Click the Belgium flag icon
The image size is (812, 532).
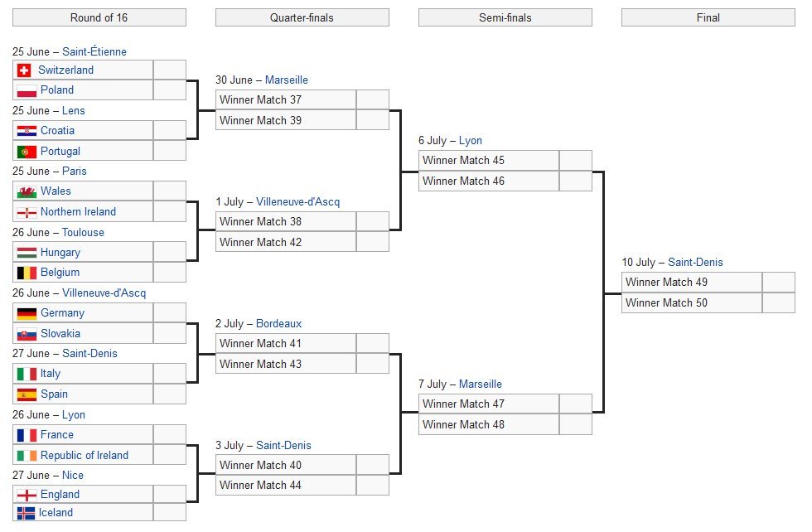point(27,273)
